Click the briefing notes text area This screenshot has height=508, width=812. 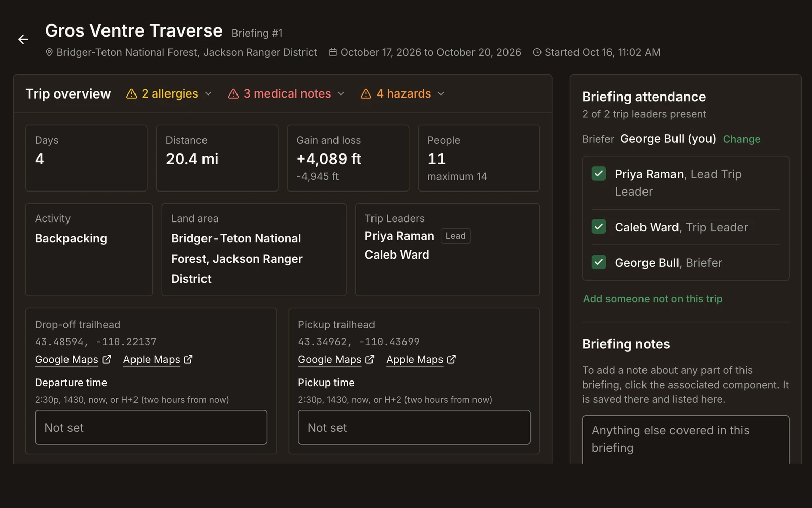coord(686,439)
